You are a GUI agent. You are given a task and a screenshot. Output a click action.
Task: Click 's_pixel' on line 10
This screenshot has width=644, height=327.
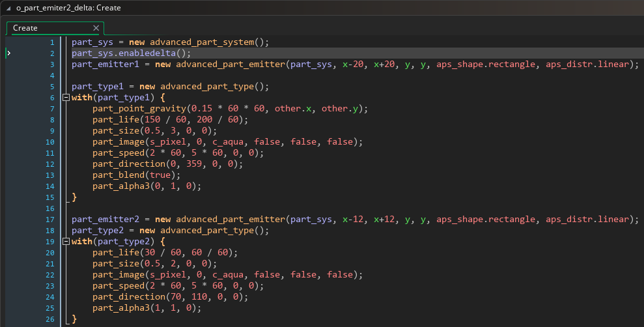(x=168, y=142)
